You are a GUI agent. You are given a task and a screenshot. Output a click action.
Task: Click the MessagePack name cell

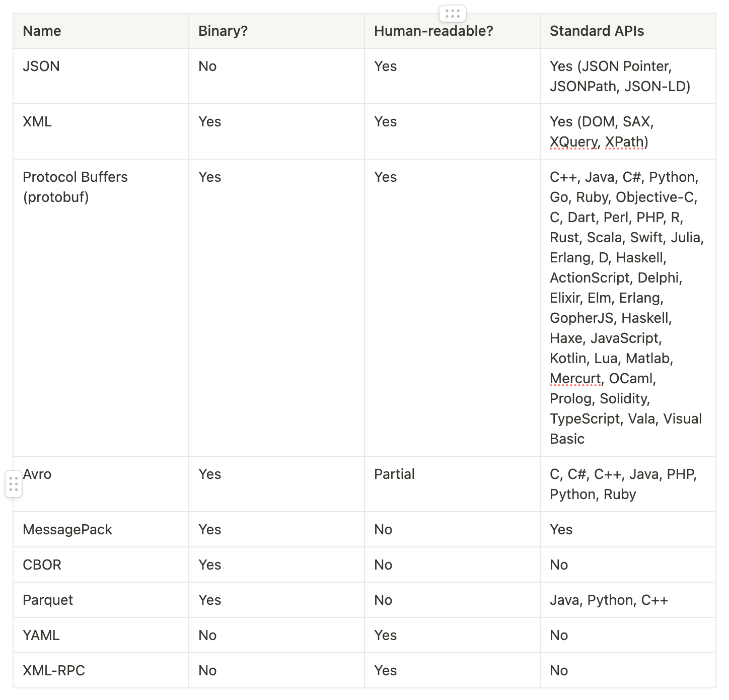[x=67, y=529]
